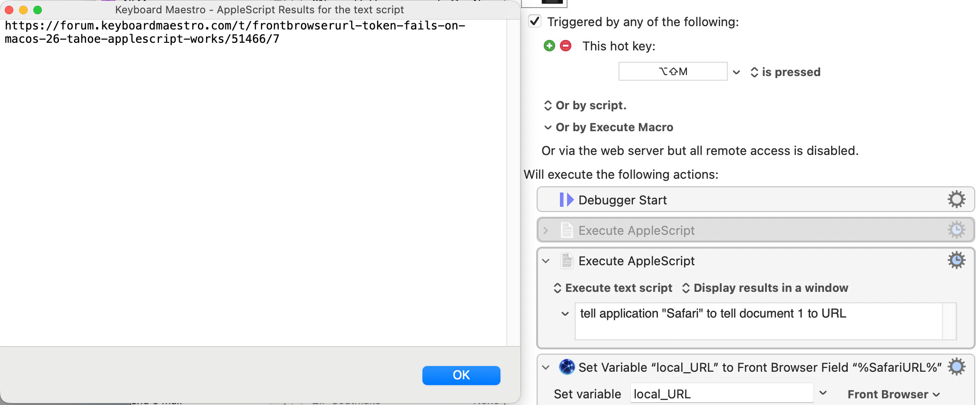Open the 'Display results in a window' menu
Image resolution: width=980 pixels, height=405 pixels.
click(x=765, y=288)
